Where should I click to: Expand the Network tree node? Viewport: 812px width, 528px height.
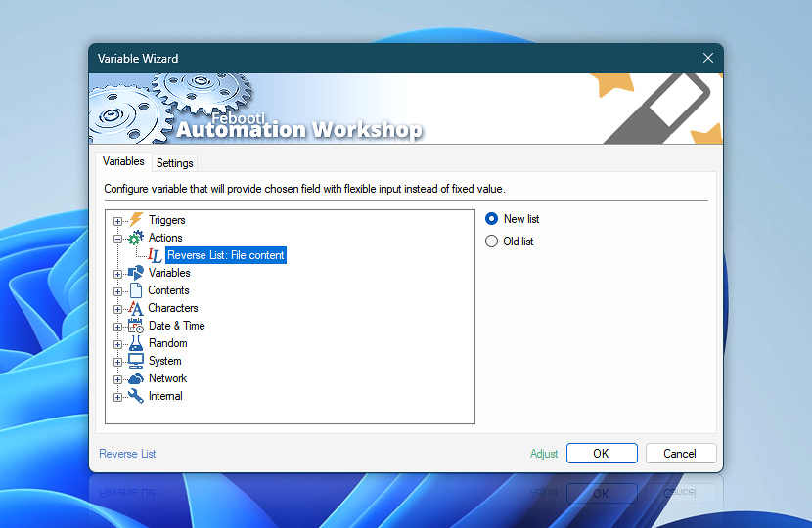pyautogui.click(x=118, y=379)
